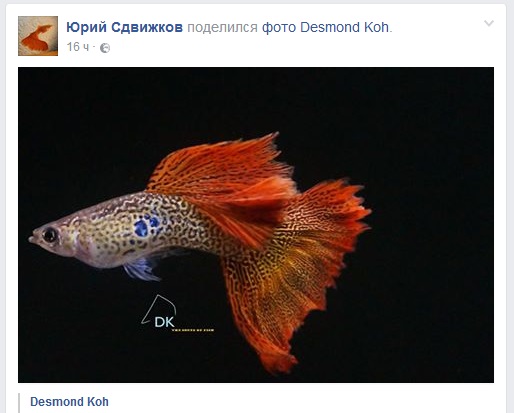Click Desmond Koh name below the photo
Image resolution: width=514 pixels, height=413 pixels.
(x=69, y=402)
